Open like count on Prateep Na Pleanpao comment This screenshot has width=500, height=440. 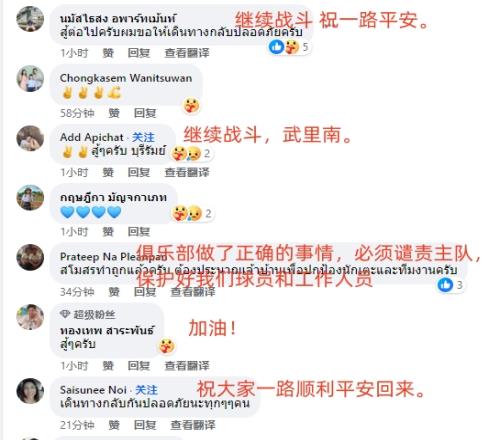451,285
